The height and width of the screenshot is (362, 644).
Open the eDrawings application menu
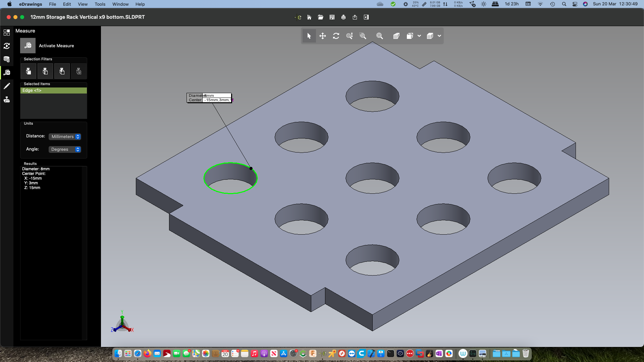pos(31,4)
